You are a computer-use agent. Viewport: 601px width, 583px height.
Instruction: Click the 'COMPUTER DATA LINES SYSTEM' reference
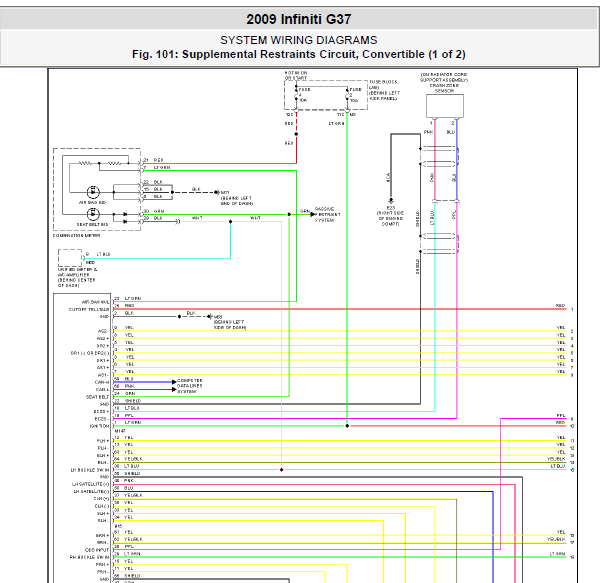pos(189,386)
